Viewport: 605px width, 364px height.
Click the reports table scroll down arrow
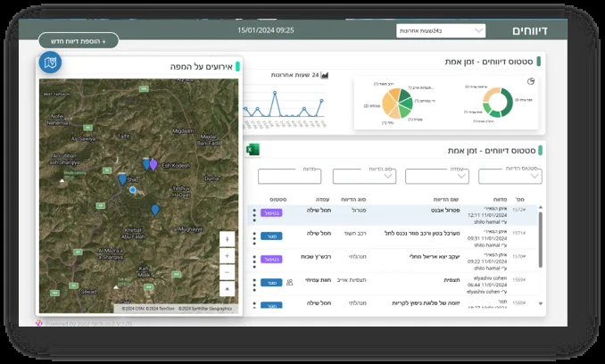pos(541,303)
